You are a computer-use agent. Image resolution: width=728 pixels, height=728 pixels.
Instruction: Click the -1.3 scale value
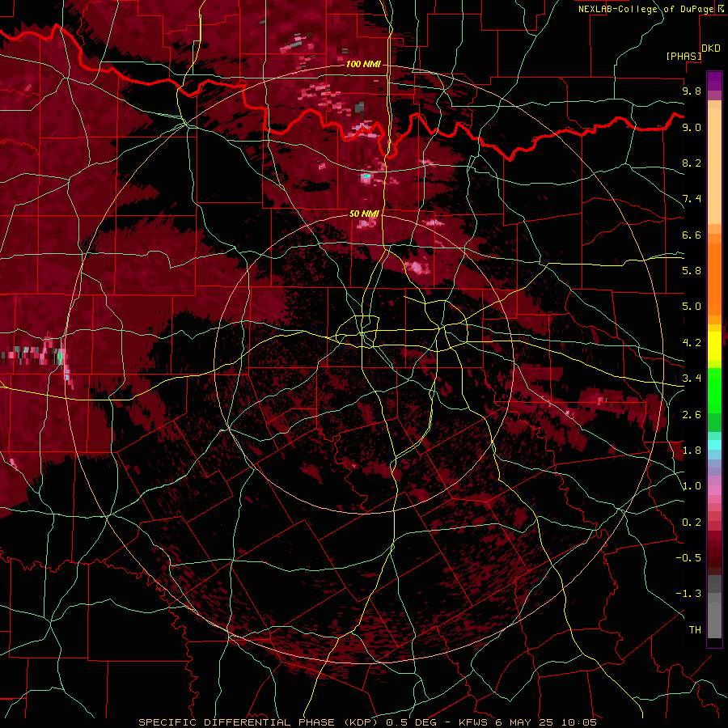click(x=688, y=594)
